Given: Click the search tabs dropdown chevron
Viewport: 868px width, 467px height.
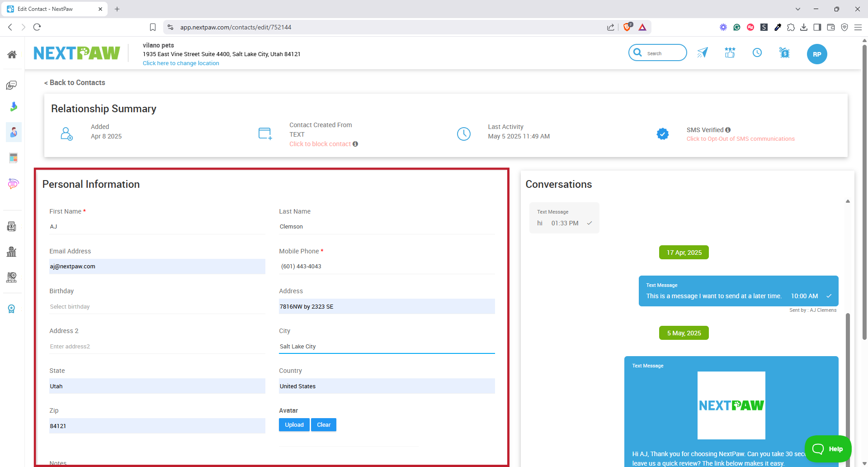Looking at the screenshot, I should (798, 9).
